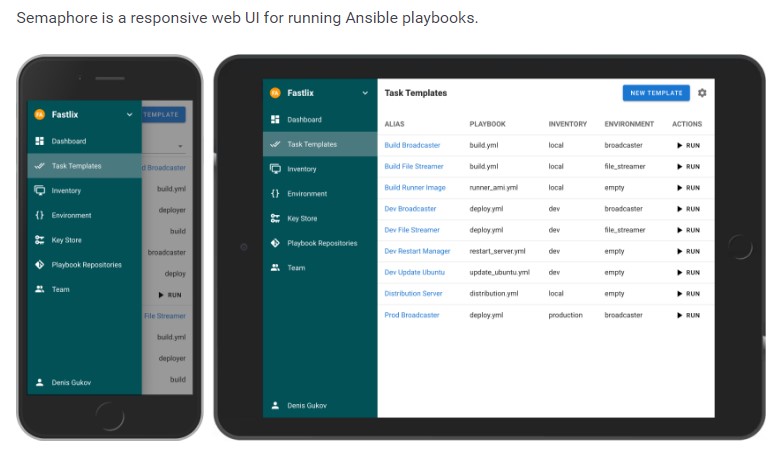The image size is (783, 453).
Task: Click the tablet Playbook Repositories diamond icon
Action: click(275, 243)
